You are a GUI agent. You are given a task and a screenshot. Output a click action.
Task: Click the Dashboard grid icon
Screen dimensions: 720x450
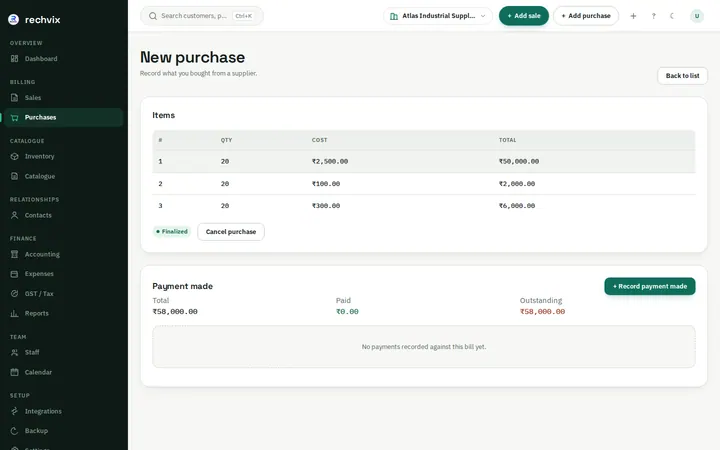click(x=15, y=59)
